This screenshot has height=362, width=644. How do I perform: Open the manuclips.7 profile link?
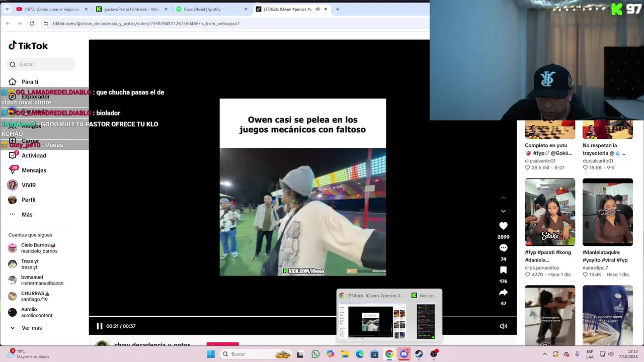click(x=595, y=268)
